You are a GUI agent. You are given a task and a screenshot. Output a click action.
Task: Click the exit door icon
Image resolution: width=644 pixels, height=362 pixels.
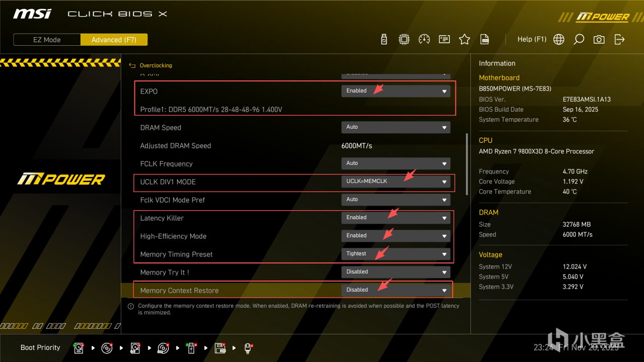click(619, 39)
